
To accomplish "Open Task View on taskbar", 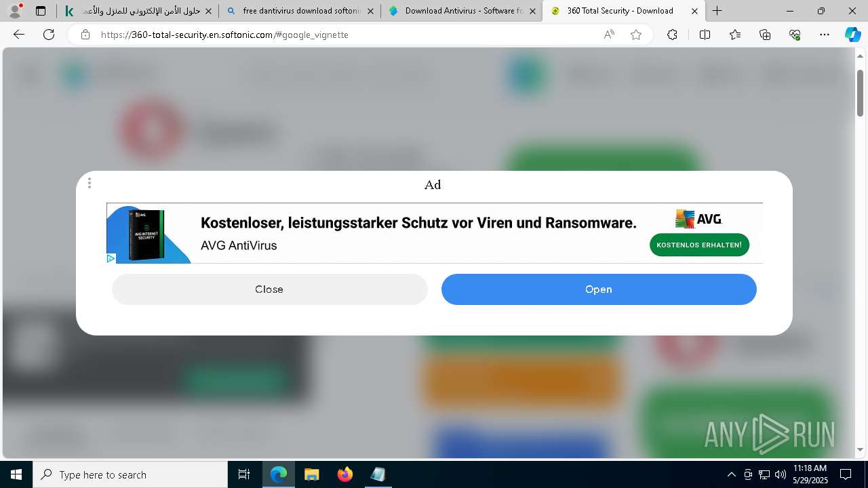I will click(x=244, y=474).
